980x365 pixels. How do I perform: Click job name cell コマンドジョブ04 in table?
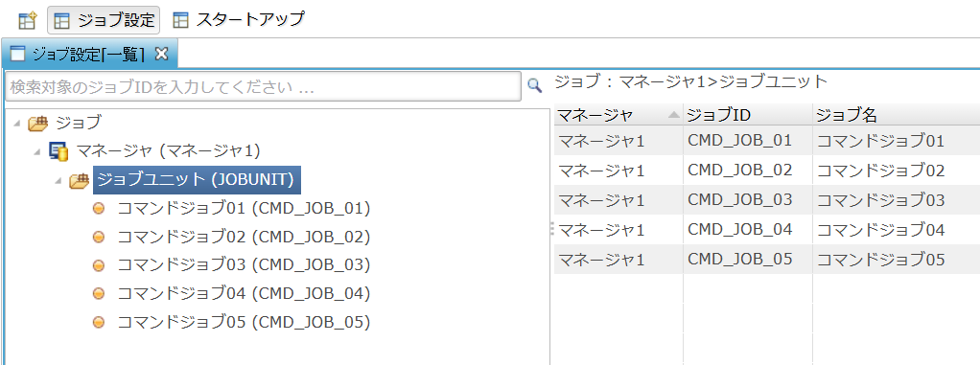click(x=897, y=229)
